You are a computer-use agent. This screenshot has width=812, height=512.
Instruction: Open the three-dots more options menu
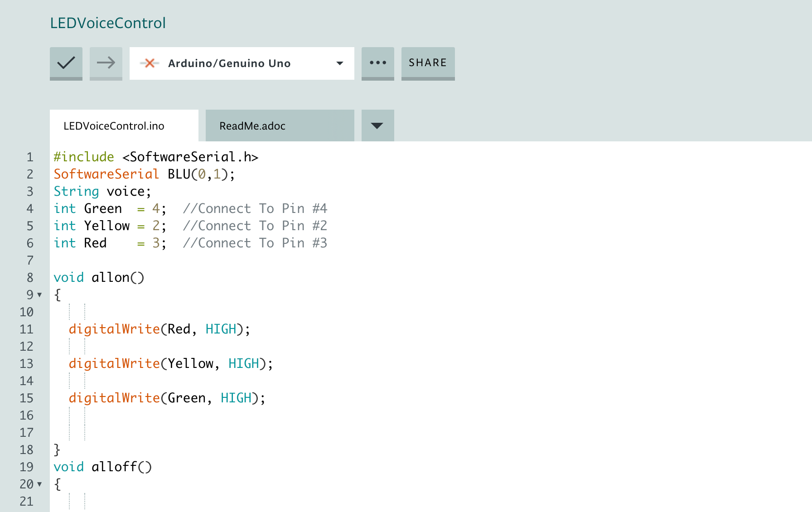[378, 63]
